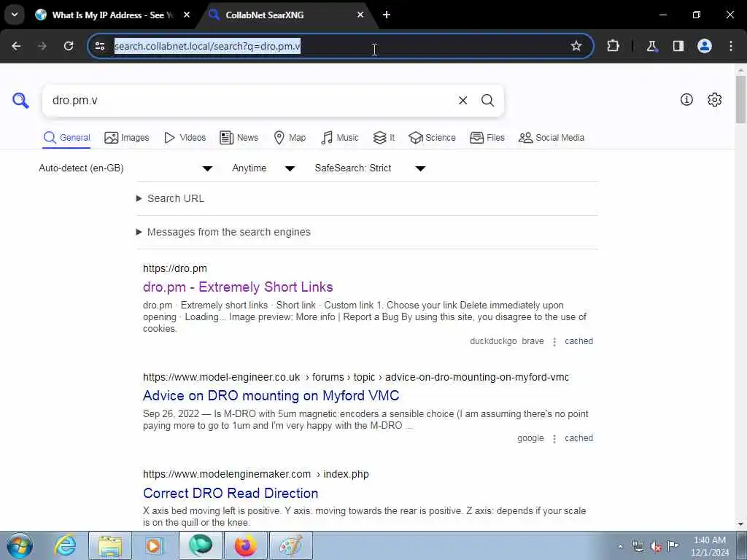Screen dimensions: 747x560
Task: Switch to Files category
Action: click(487, 138)
